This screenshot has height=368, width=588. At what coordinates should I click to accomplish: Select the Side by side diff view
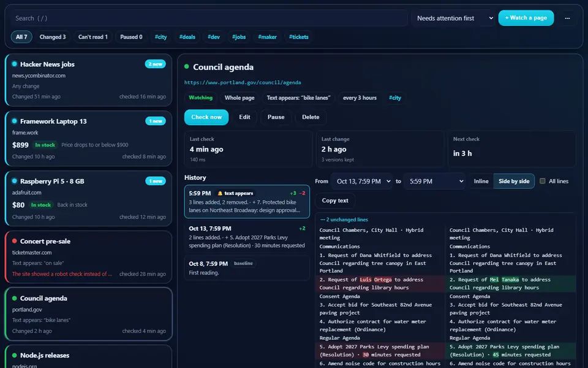click(514, 181)
